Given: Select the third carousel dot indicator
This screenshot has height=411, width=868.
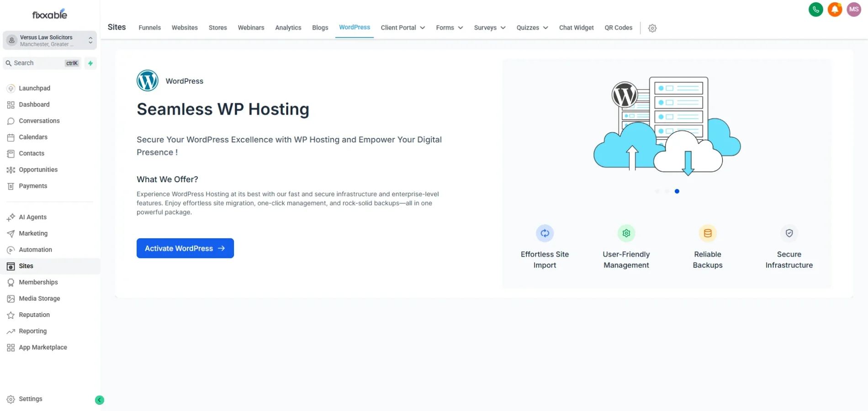Looking at the screenshot, I should pos(677,191).
